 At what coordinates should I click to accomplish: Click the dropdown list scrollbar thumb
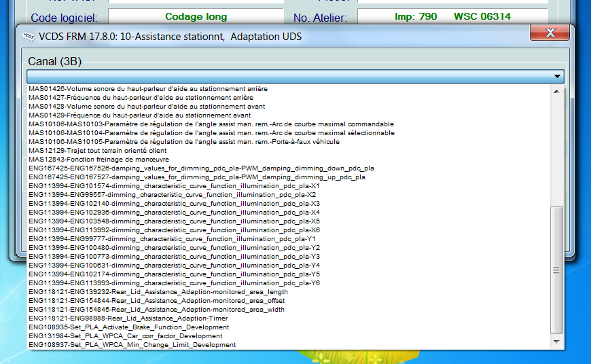[556, 270]
